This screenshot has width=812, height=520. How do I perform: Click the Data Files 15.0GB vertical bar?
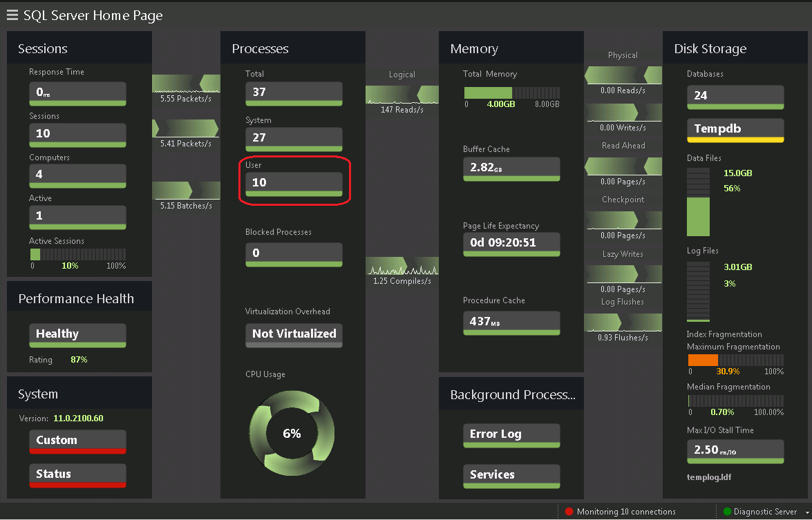click(x=698, y=202)
